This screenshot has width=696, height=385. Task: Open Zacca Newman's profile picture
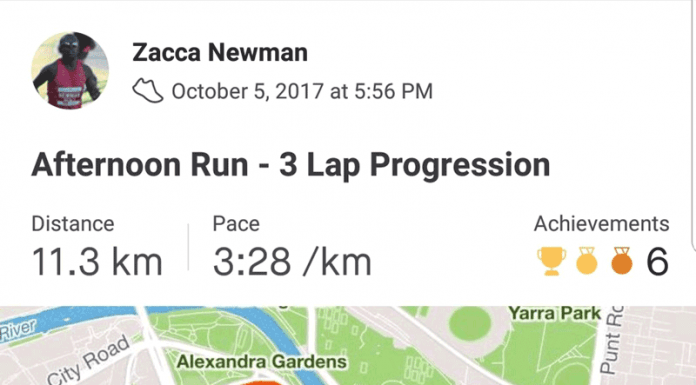pos(70,70)
